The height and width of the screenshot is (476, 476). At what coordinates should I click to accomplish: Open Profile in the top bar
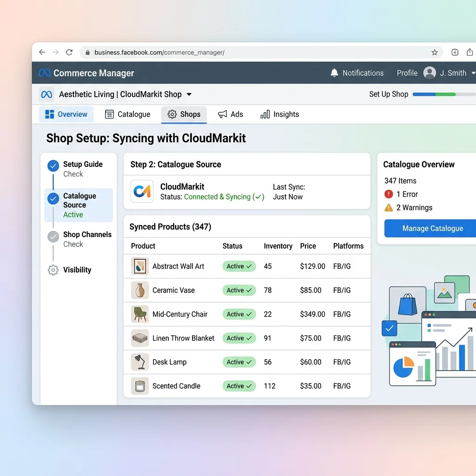407,73
